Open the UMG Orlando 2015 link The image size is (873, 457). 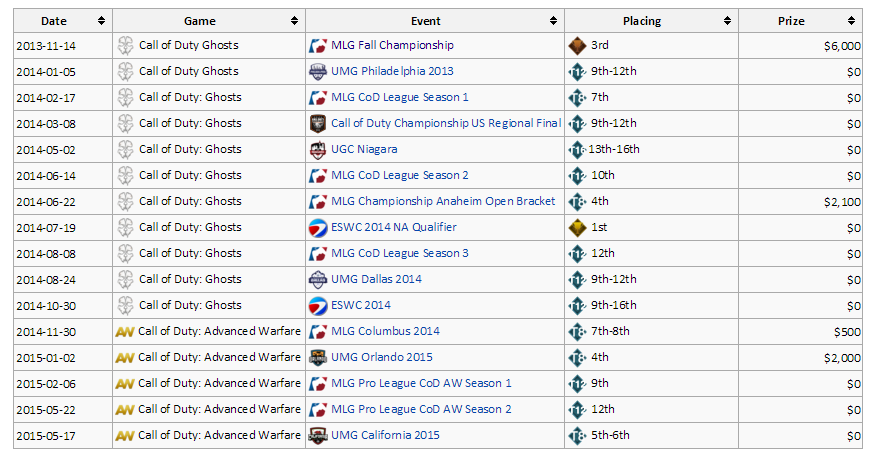click(382, 357)
